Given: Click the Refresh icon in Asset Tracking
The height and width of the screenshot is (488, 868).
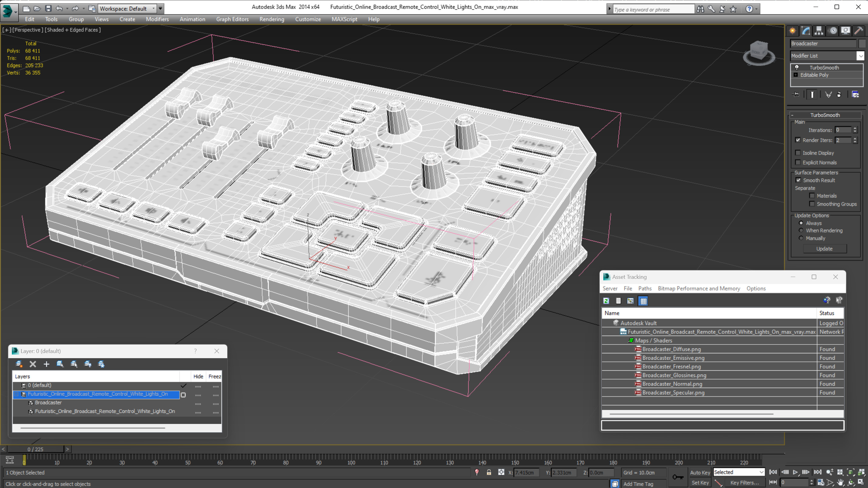Looking at the screenshot, I should [606, 301].
